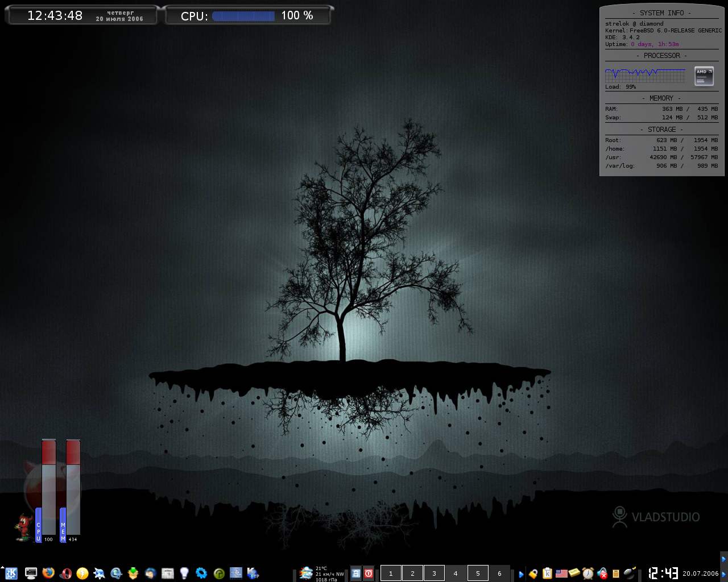Open the Klipper clipboard tray icon
This screenshot has width=728, height=582.
point(547,573)
